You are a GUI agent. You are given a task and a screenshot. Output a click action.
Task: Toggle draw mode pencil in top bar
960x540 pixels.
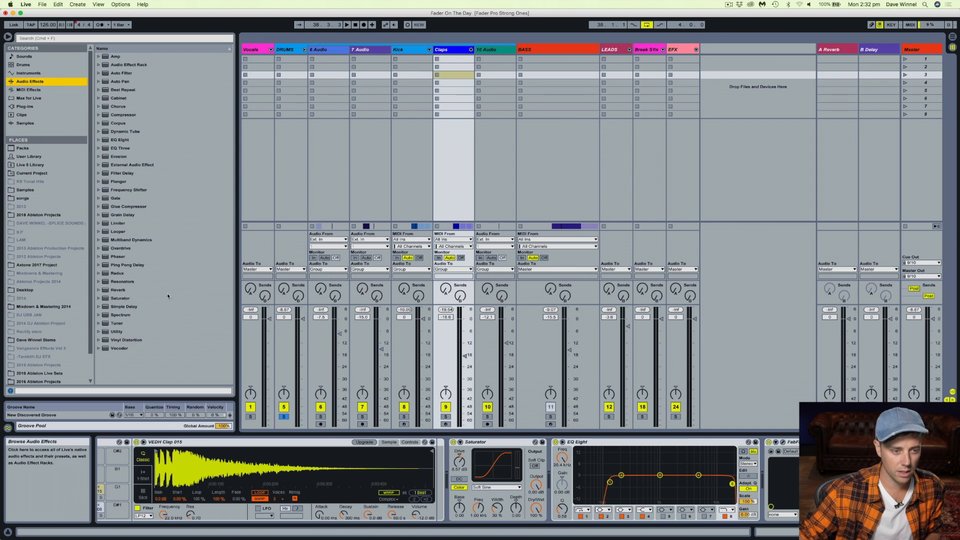pos(871,25)
